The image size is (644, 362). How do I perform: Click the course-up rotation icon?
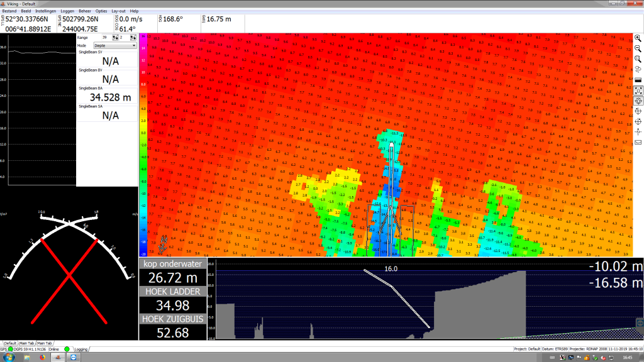click(638, 111)
